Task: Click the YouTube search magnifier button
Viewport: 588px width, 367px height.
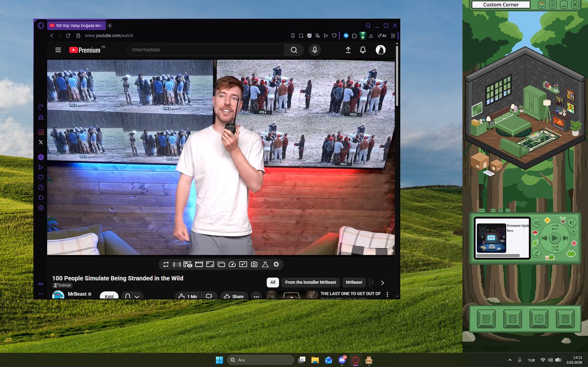Action: pos(294,50)
